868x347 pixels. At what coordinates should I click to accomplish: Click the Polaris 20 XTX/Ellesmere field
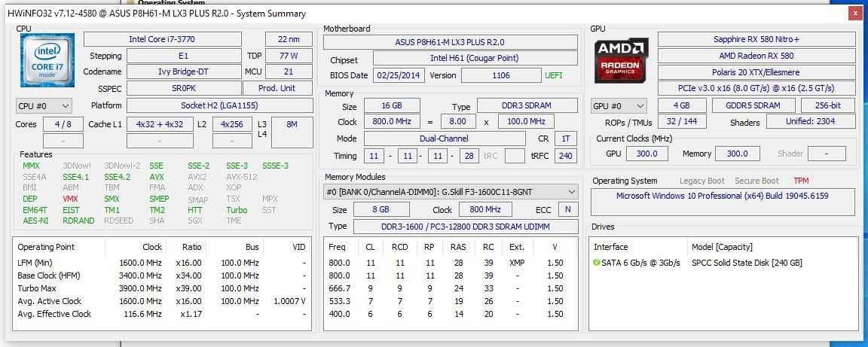click(756, 72)
